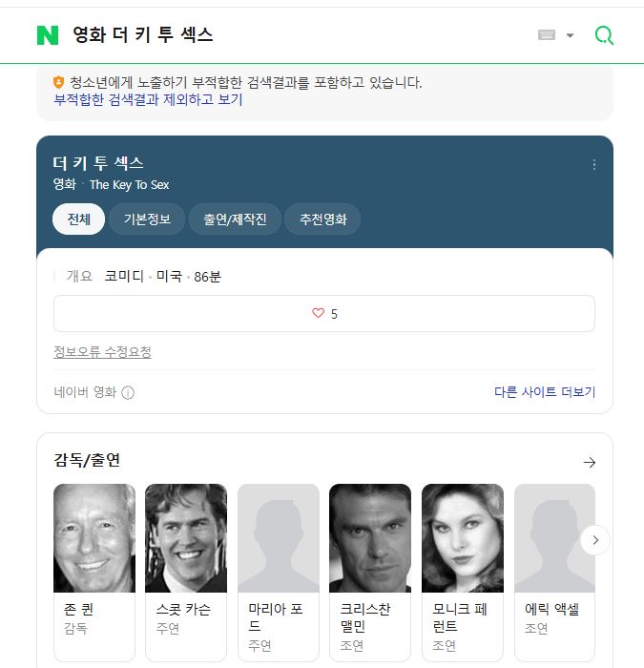Open the 출연/제작진 tab
The width and height of the screenshot is (644, 668).
(235, 219)
